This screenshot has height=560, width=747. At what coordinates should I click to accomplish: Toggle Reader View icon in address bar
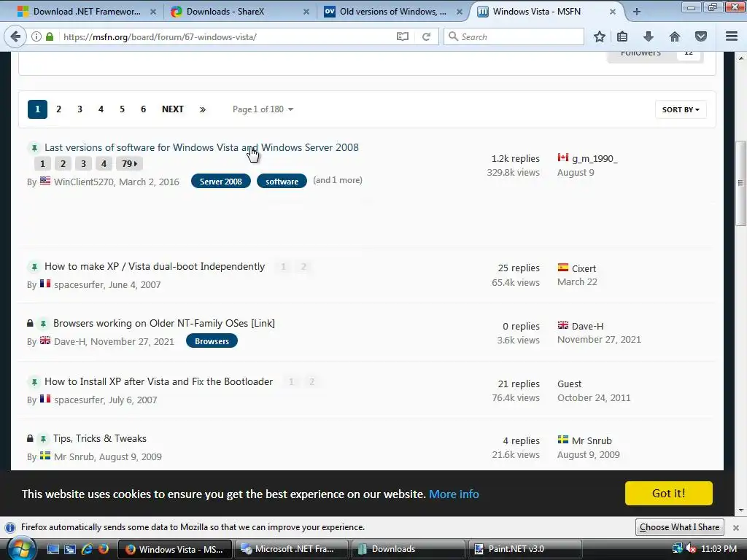coord(403,36)
